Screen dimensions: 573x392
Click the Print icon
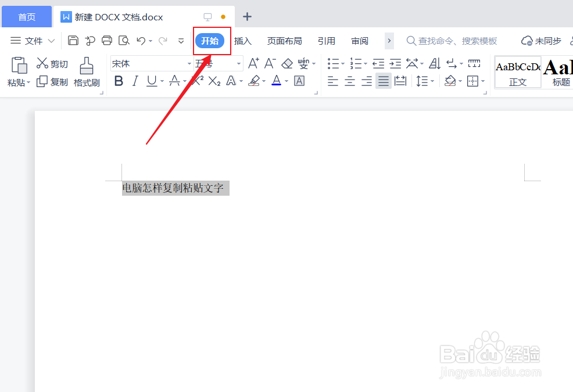(107, 40)
